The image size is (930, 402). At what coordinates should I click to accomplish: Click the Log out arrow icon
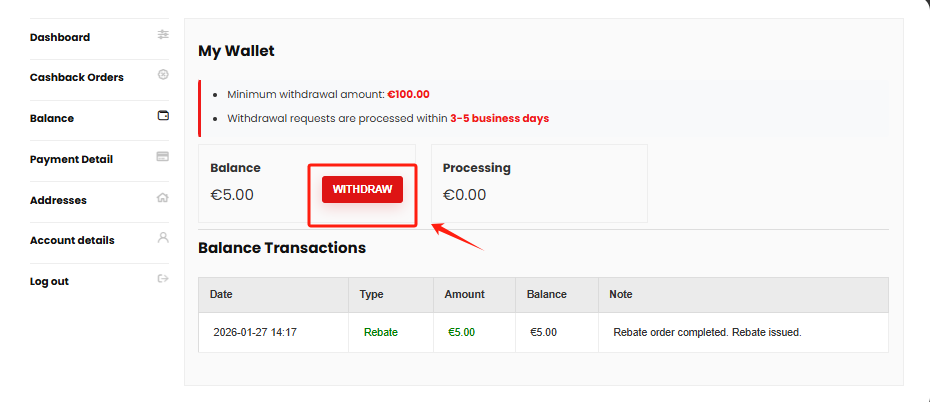click(x=163, y=279)
